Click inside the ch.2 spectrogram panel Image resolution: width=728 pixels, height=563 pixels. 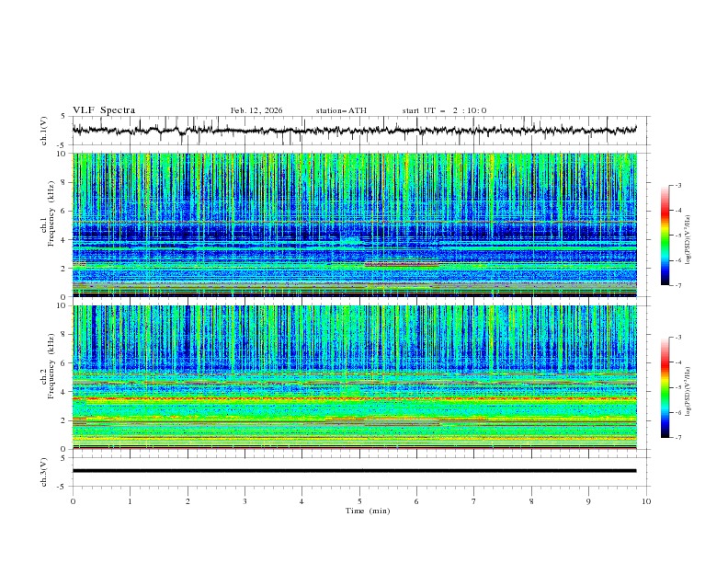(x=358, y=377)
